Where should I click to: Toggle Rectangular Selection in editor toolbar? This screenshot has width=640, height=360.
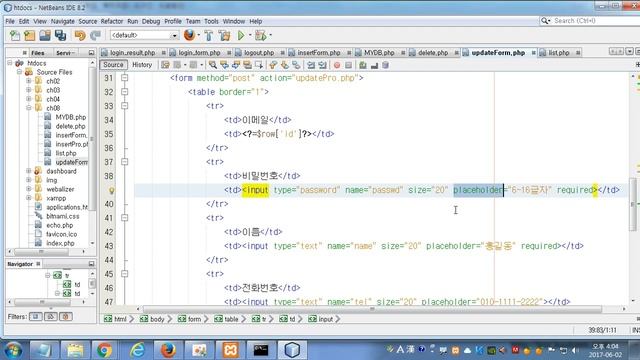tap(258, 65)
